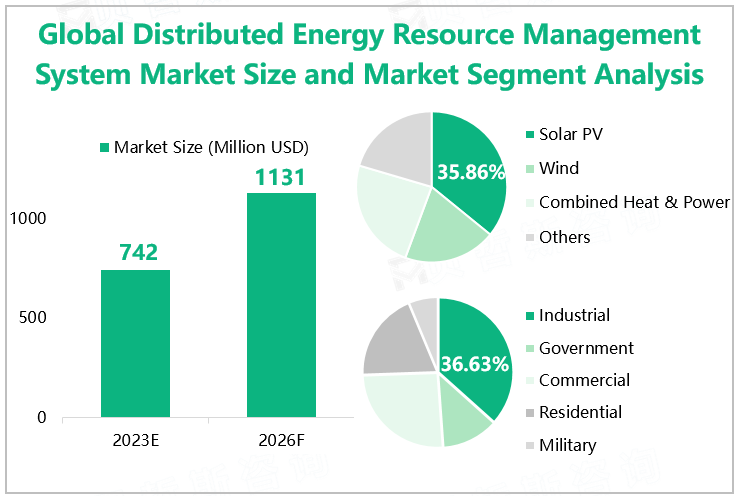Click the Market Size legend green square

(x=103, y=148)
